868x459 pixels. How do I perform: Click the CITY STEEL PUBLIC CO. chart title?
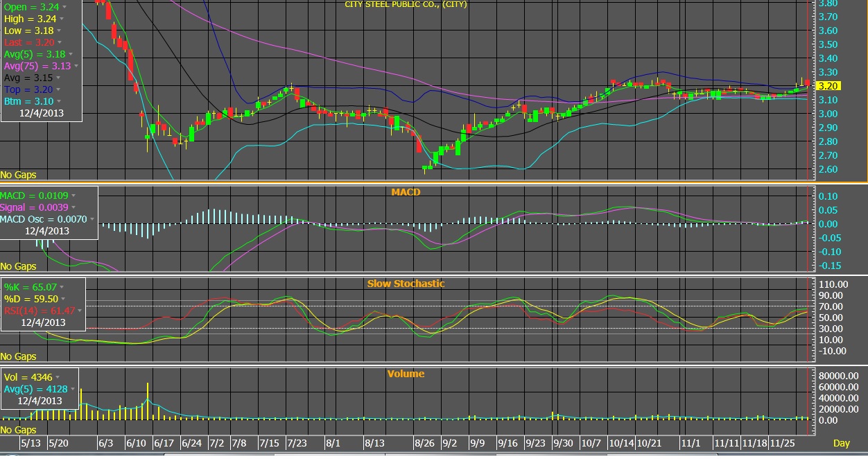click(x=406, y=4)
